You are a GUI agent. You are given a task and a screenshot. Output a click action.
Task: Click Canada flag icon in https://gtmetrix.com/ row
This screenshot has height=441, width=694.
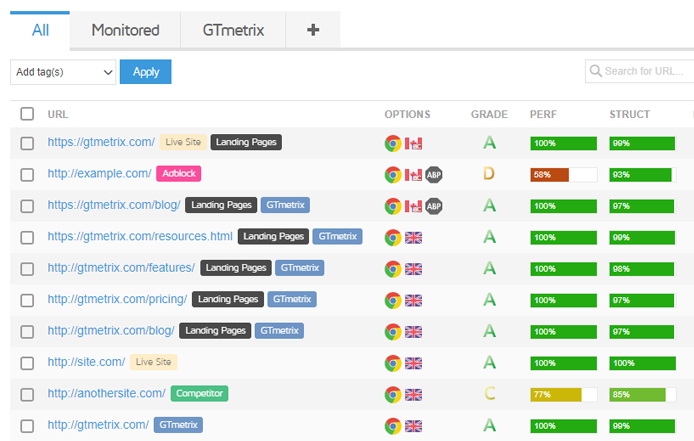tap(413, 143)
